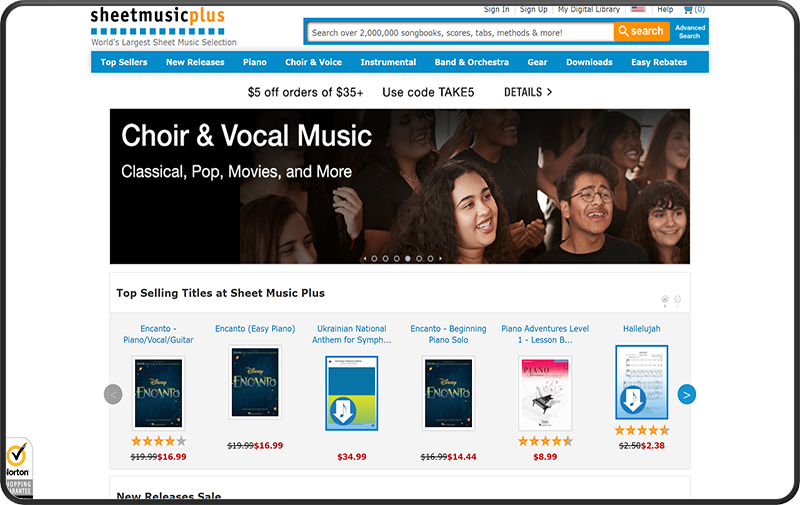
Task: Open the Top Sellers menu
Action: [123, 62]
